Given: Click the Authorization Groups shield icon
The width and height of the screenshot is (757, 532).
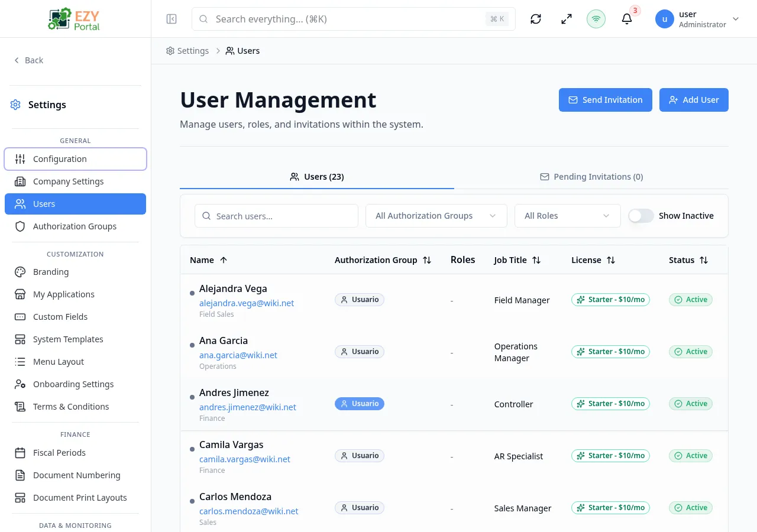Looking at the screenshot, I should pyautogui.click(x=20, y=226).
